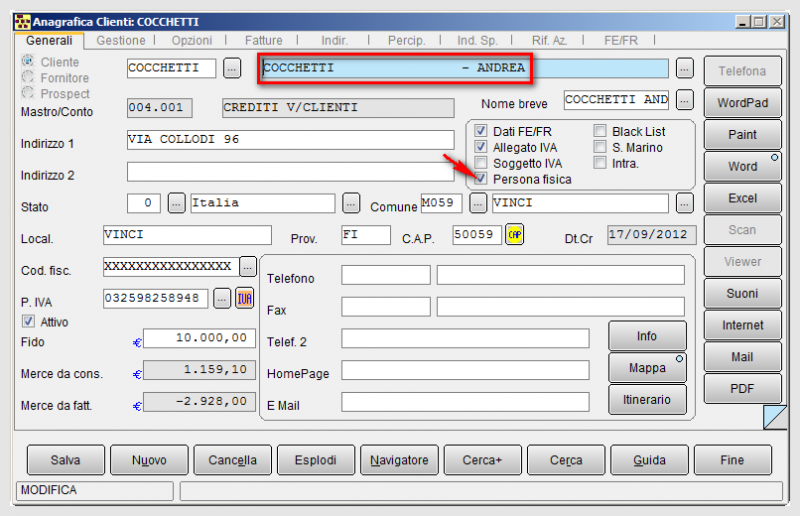Open the Fatture tab
Viewport: 800px width, 516px height.
[x=263, y=40]
